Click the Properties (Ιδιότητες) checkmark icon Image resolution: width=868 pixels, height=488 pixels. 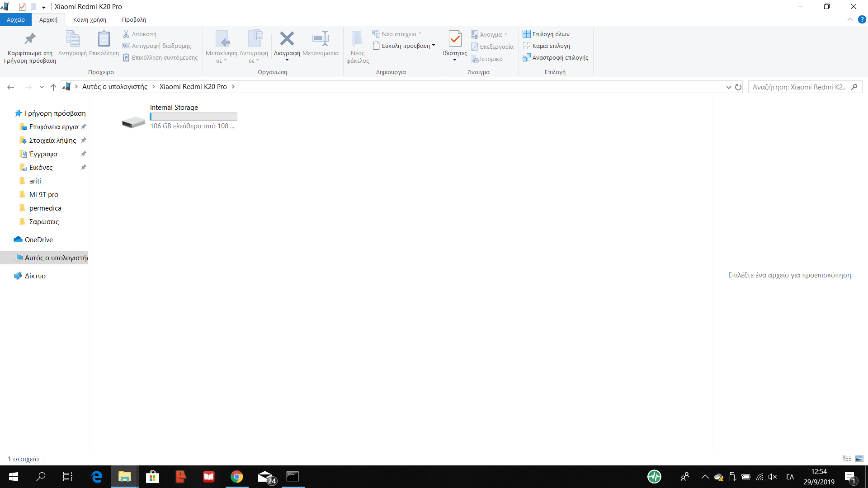coord(455,39)
